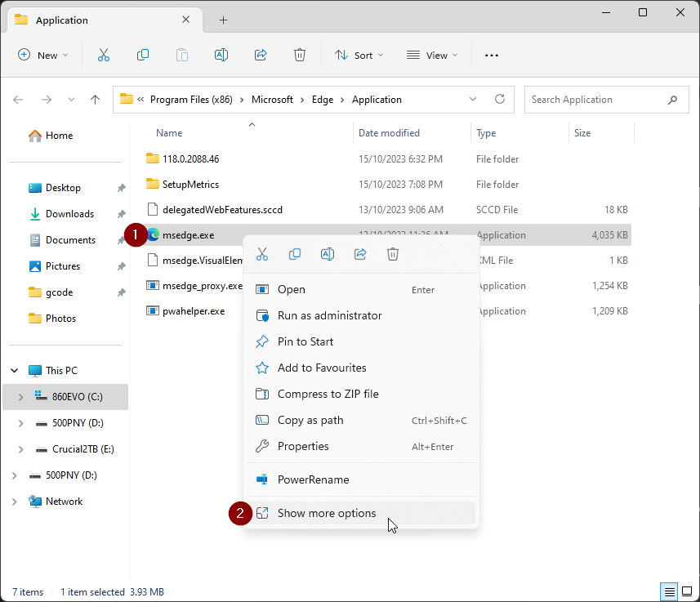Open a new tab with the plus button
Image resolution: width=700 pixels, height=602 pixels.
pos(223,20)
